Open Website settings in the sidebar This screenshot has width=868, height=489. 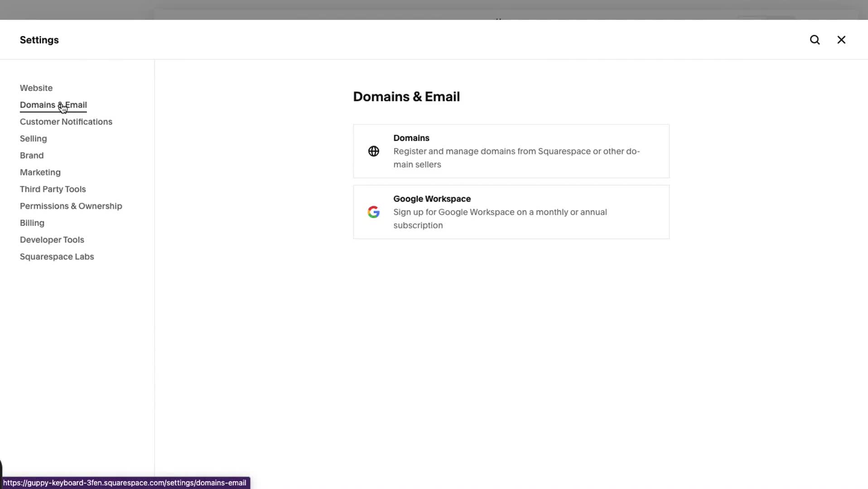click(x=36, y=88)
